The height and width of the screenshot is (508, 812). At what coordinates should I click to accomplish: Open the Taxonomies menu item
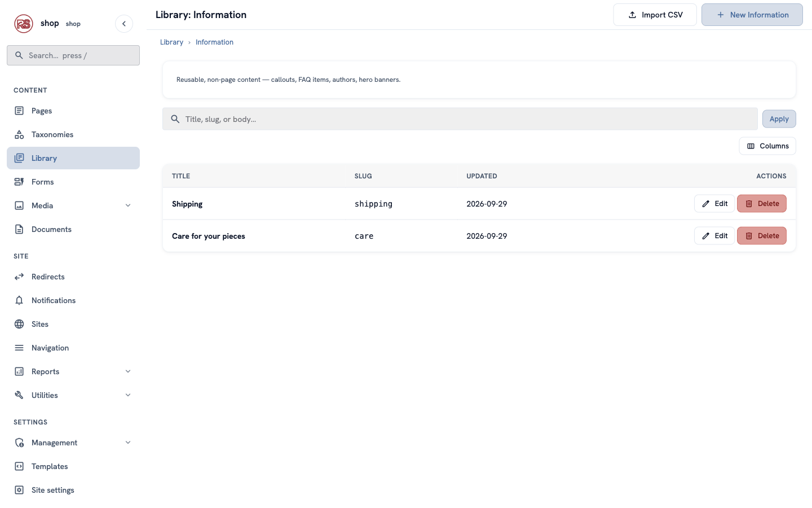73,134
